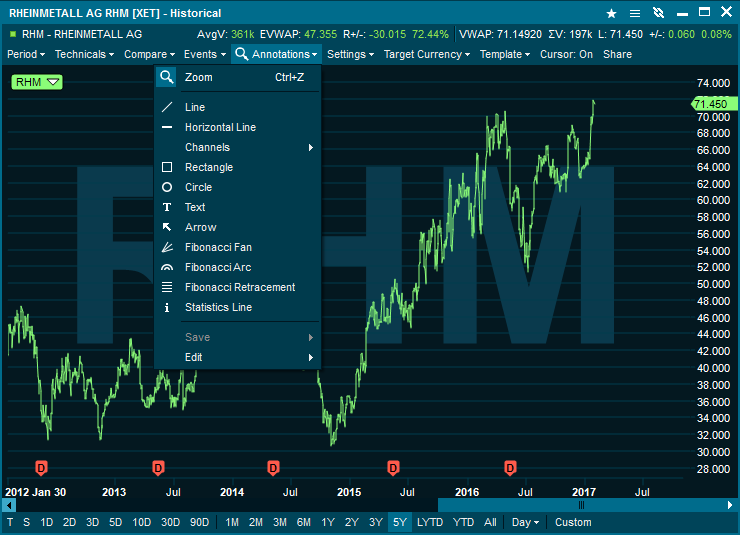Select the 5Y time range
This screenshot has height=535, width=740.
pyautogui.click(x=400, y=522)
